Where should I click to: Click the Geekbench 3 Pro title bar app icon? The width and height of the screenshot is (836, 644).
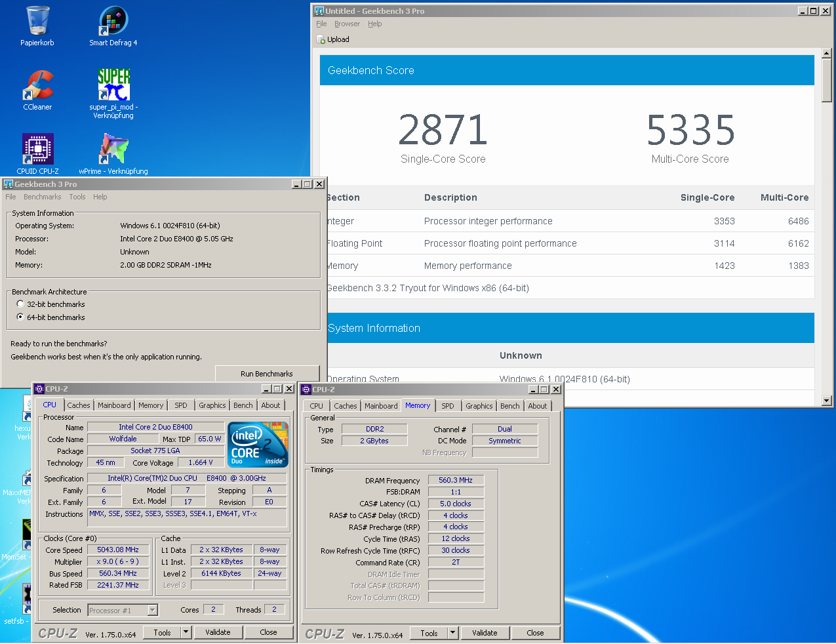coord(9,184)
